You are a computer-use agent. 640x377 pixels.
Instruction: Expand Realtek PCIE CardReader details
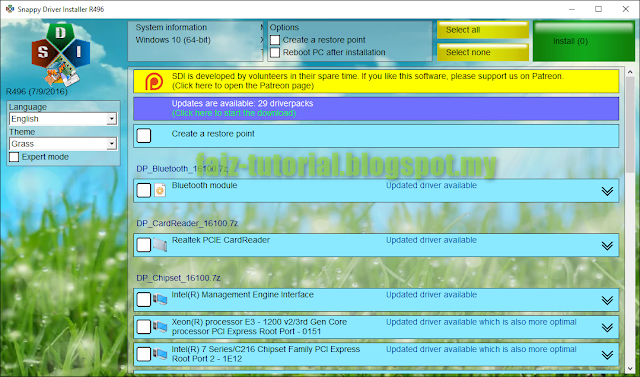click(607, 246)
